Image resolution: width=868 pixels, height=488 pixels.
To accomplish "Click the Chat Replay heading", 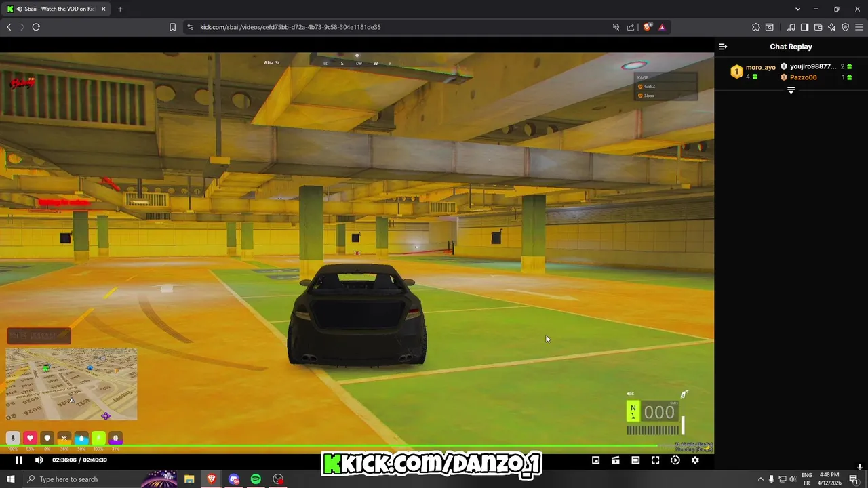I will click(791, 47).
